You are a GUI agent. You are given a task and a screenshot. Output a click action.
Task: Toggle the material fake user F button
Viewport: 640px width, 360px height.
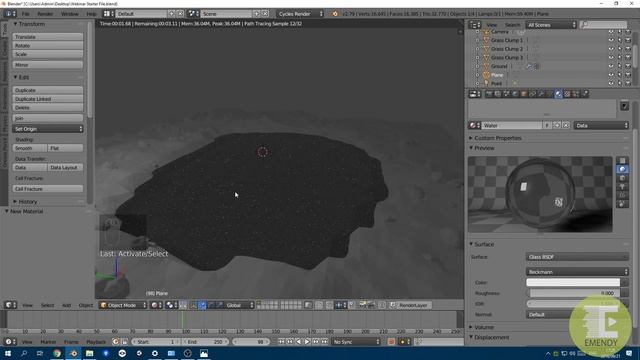[x=547, y=125]
